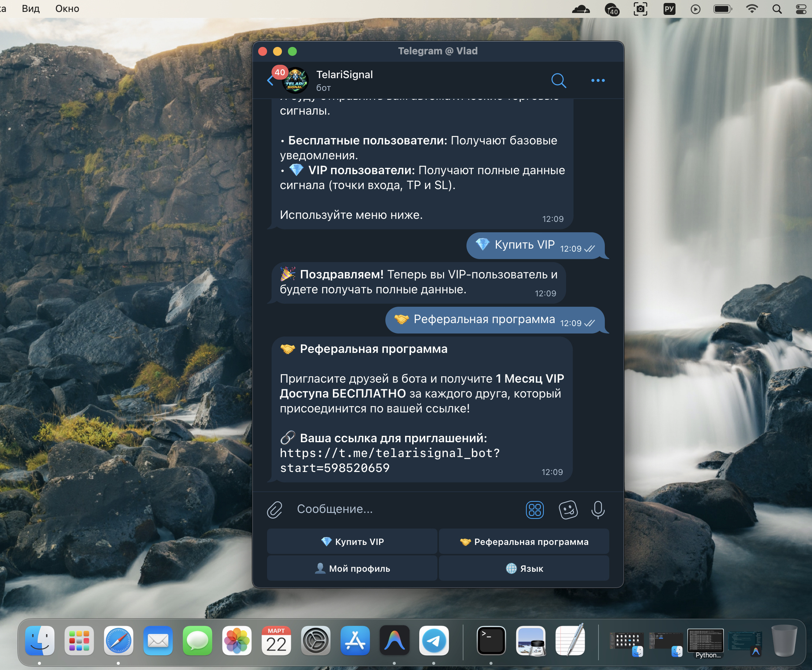Open the three-dots chat options menu
812x670 pixels.
pos(597,80)
